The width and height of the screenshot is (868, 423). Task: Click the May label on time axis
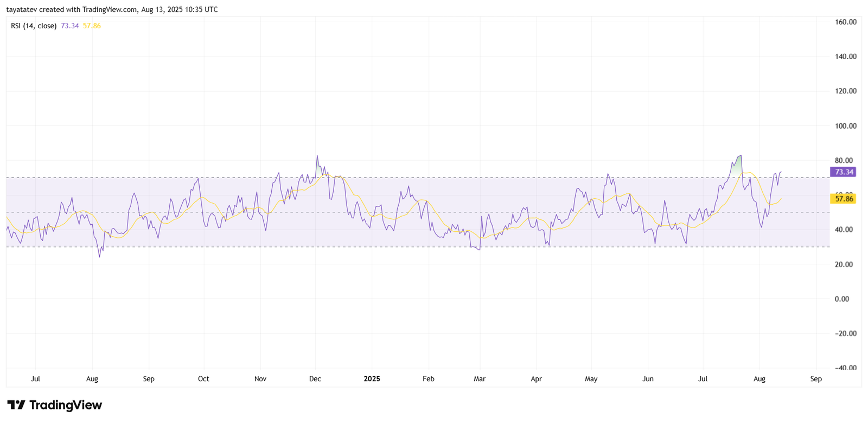pyautogui.click(x=591, y=379)
